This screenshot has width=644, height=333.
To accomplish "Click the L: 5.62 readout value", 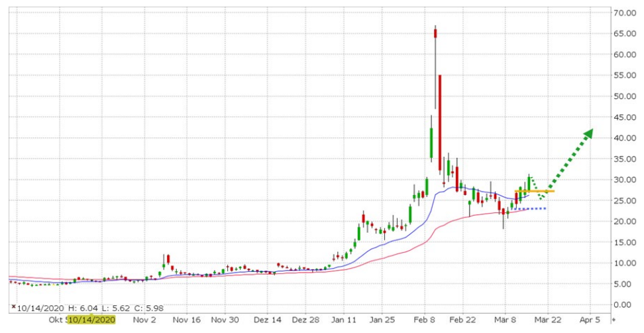I will pos(115,308).
